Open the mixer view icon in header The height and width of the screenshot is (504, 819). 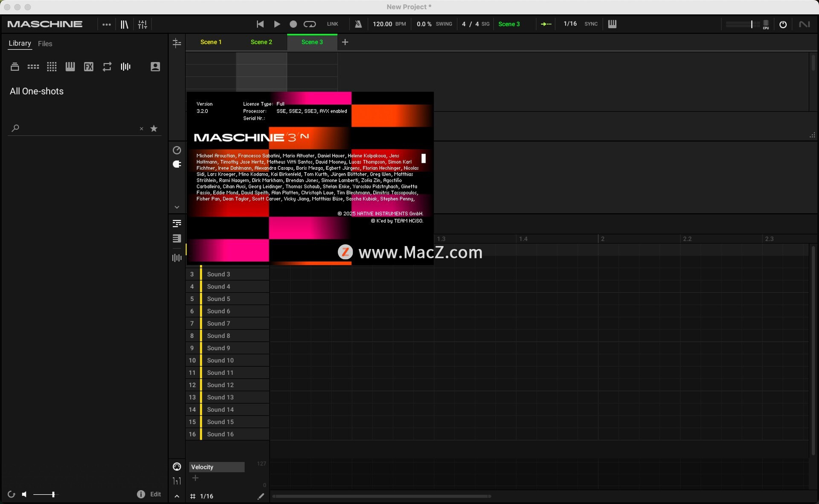[x=142, y=24]
